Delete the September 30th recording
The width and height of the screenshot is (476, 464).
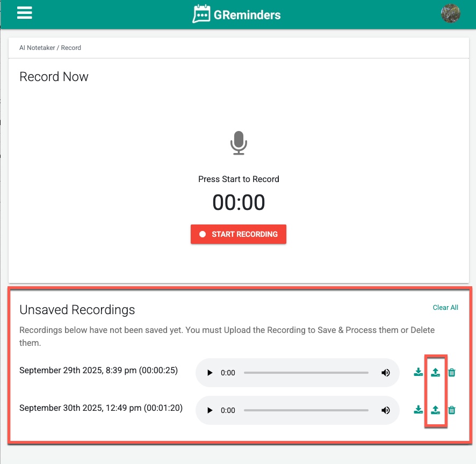click(x=452, y=410)
